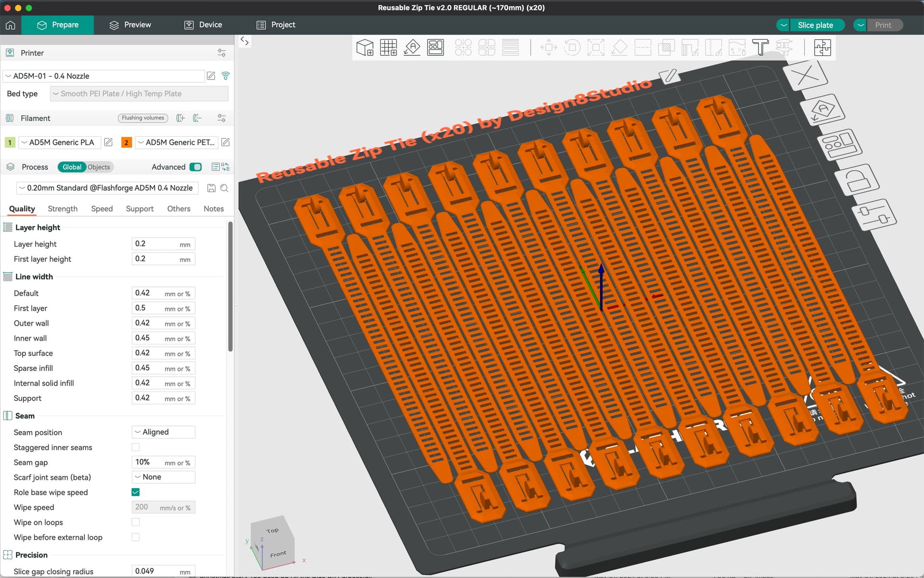The height and width of the screenshot is (578, 924).
Task: Uncheck Role base wipe speed
Action: coord(136,492)
